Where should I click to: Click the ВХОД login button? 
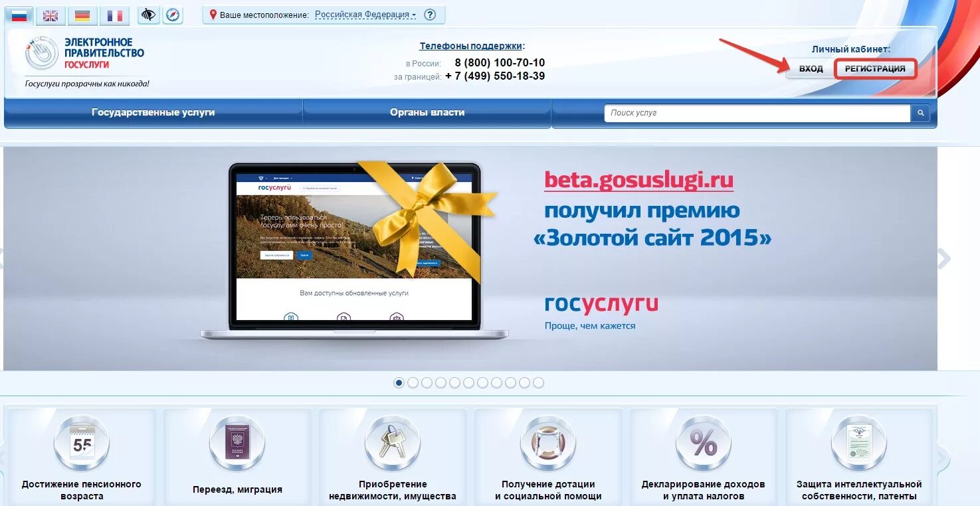tap(811, 69)
